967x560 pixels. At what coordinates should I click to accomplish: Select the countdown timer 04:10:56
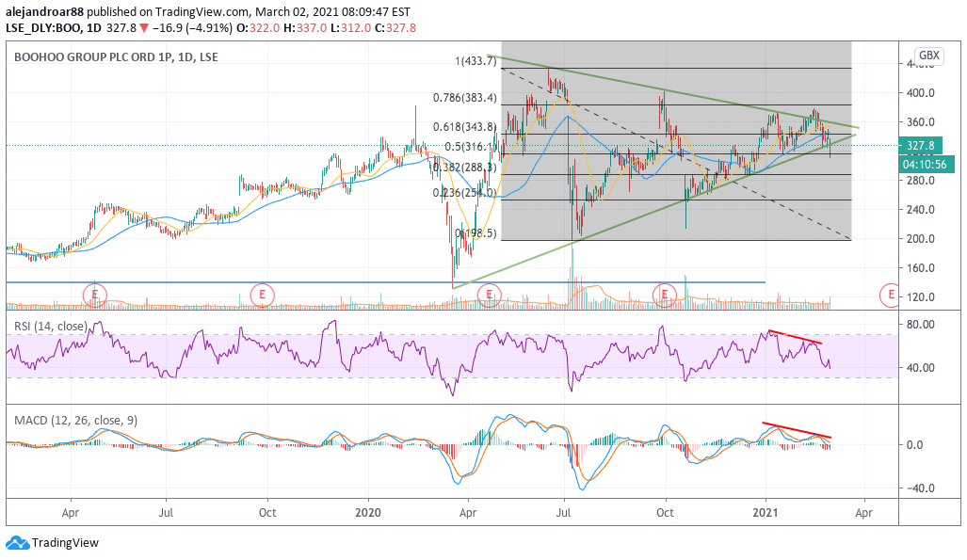pyautogui.click(x=925, y=164)
